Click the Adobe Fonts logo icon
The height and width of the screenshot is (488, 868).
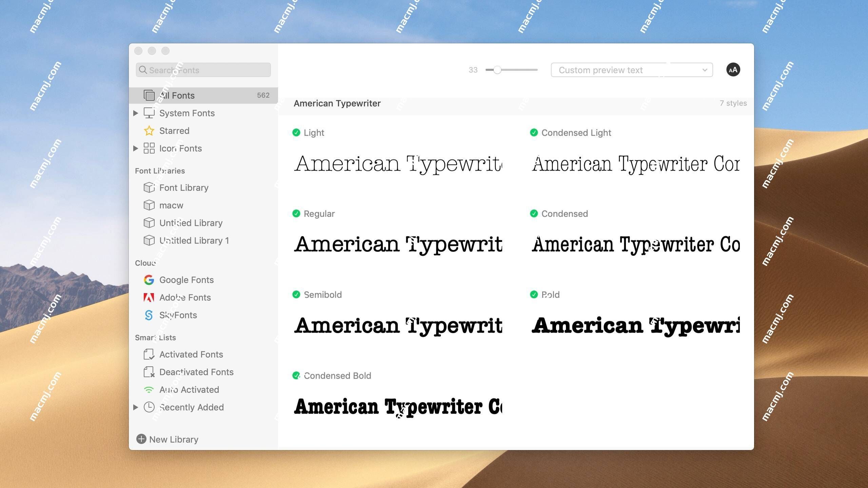tap(149, 297)
